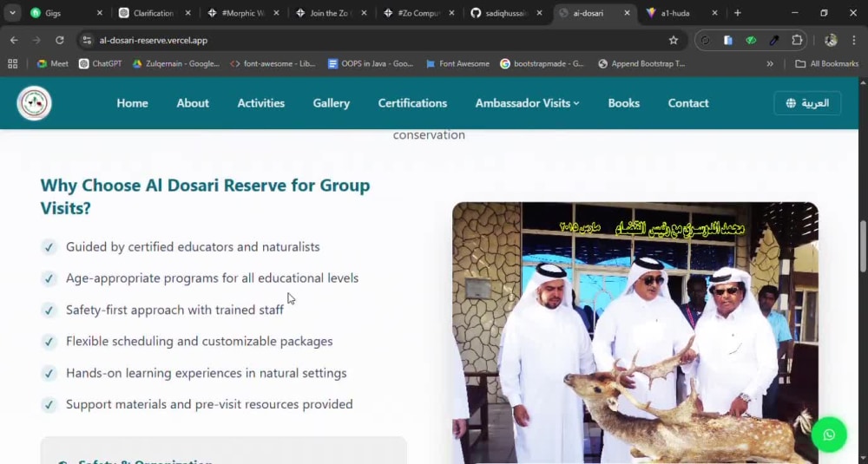
Task: Click 'Safety-first approach with trained staff'
Action: point(174,310)
